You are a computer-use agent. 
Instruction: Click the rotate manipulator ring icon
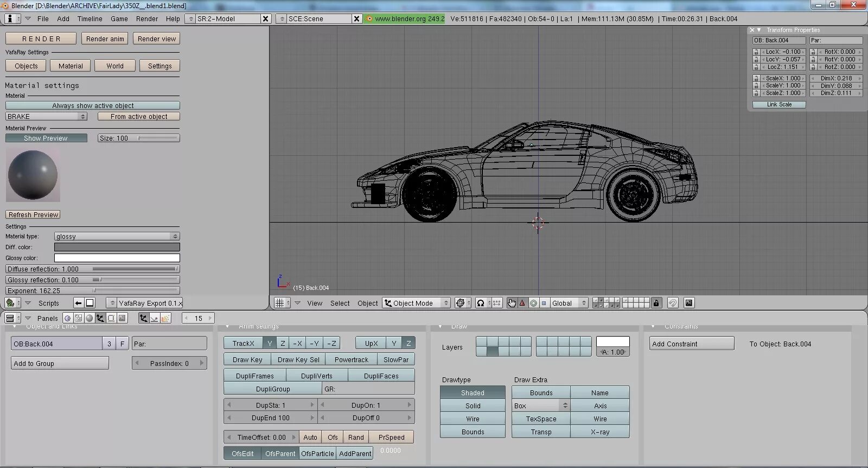pyautogui.click(x=533, y=303)
